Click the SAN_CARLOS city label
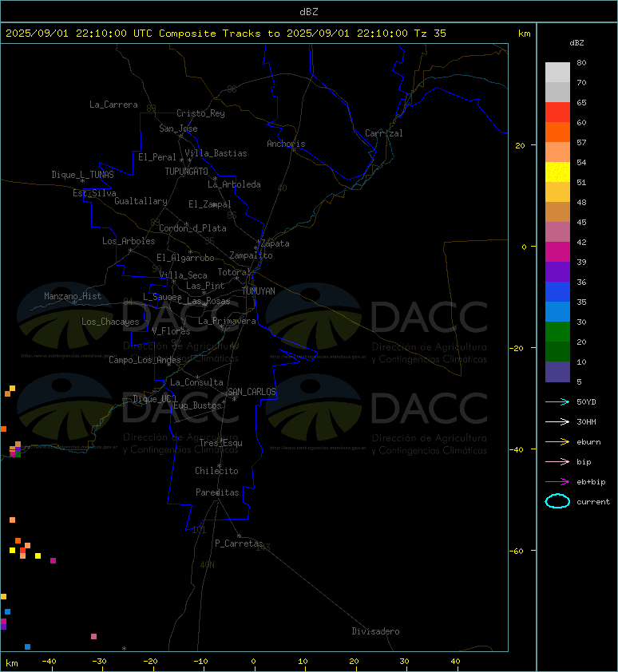The width and height of the screenshot is (618, 672). 252,392
